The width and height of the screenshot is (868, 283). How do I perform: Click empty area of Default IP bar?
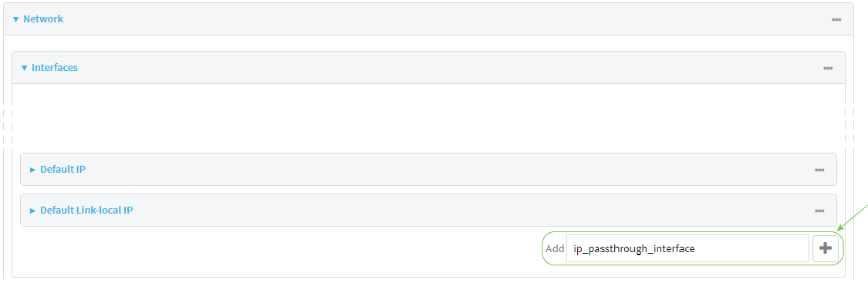tap(443, 170)
